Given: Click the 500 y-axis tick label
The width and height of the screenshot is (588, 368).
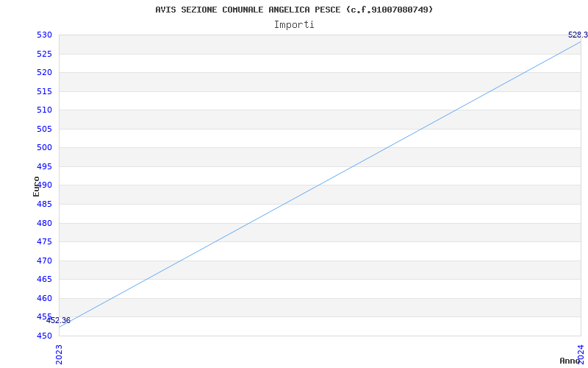Looking at the screenshot, I should coord(44,148).
